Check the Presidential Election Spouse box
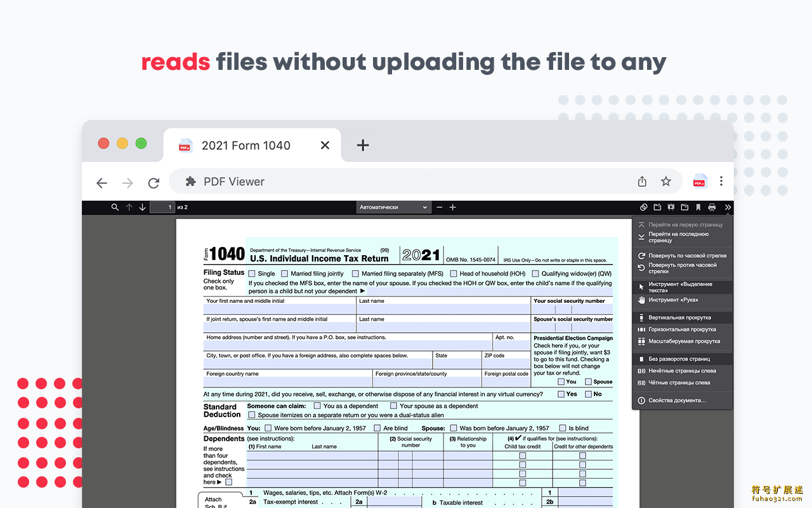The width and height of the screenshot is (812, 508). click(x=588, y=382)
